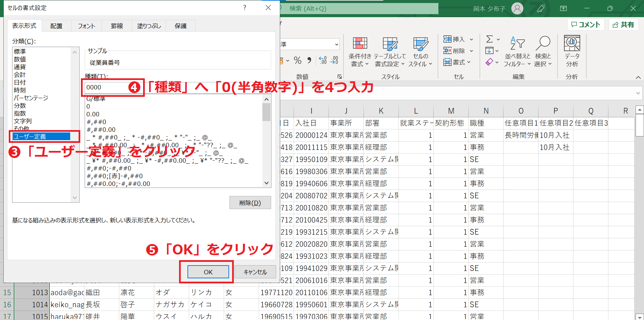Switch to the フォント tab
This screenshot has height=320, width=644.
(x=86, y=26)
